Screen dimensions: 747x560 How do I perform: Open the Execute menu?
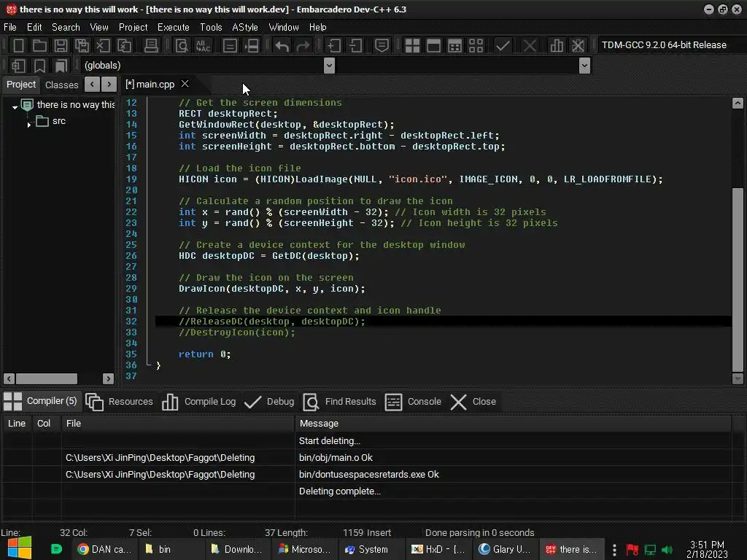(x=173, y=27)
